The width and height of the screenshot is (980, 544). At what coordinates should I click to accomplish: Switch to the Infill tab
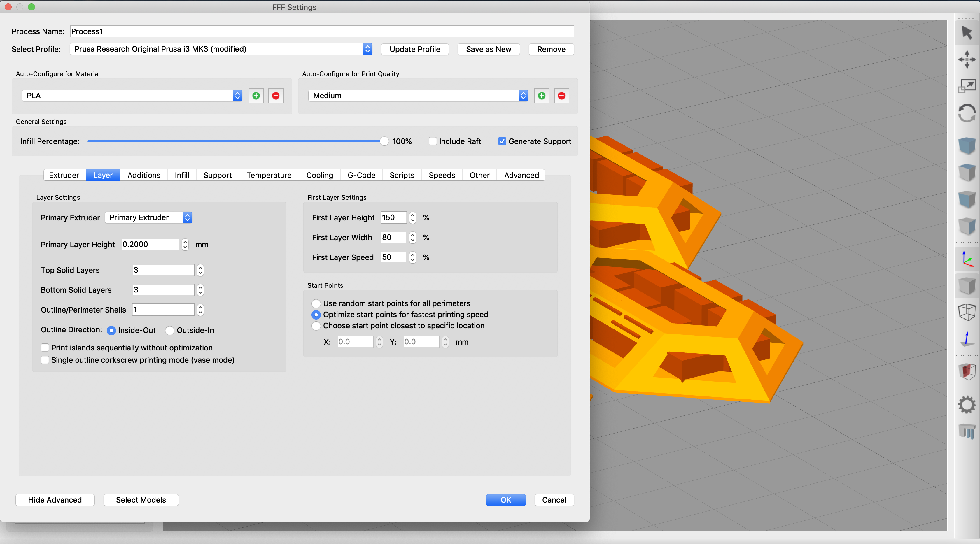[x=181, y=175]
